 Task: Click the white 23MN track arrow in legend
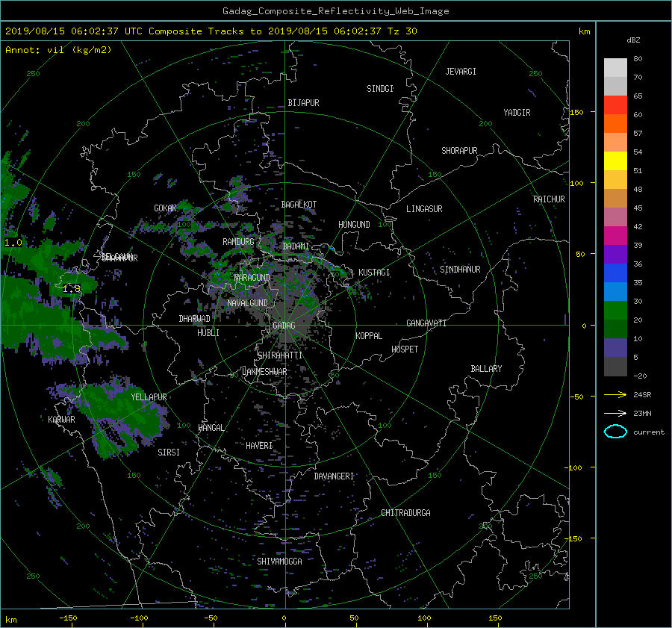pos(615,413)
